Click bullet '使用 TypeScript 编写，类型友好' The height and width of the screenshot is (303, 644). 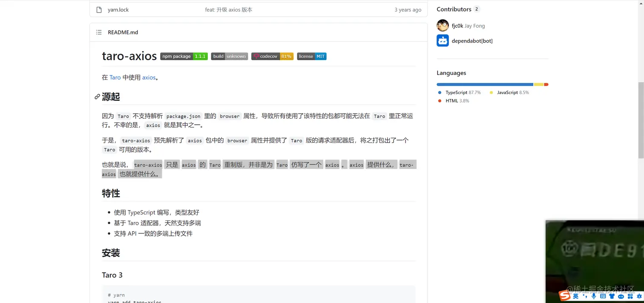point(156,212)
